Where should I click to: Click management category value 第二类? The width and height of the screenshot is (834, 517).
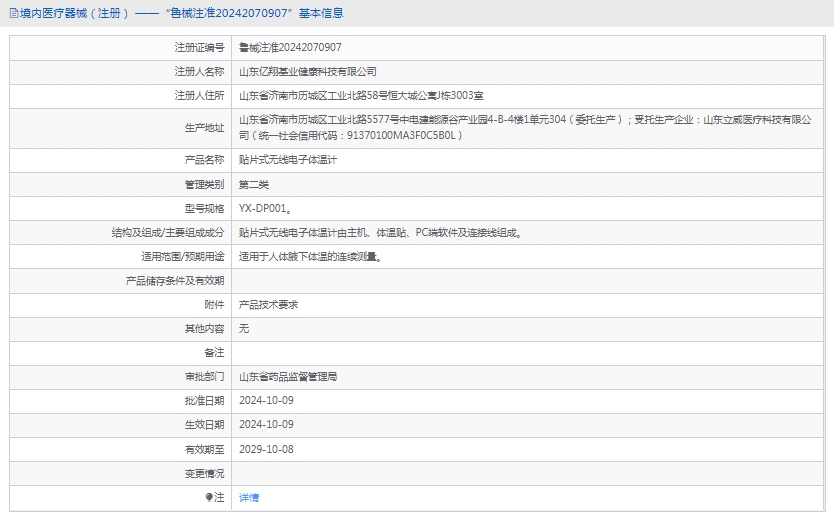254,184
